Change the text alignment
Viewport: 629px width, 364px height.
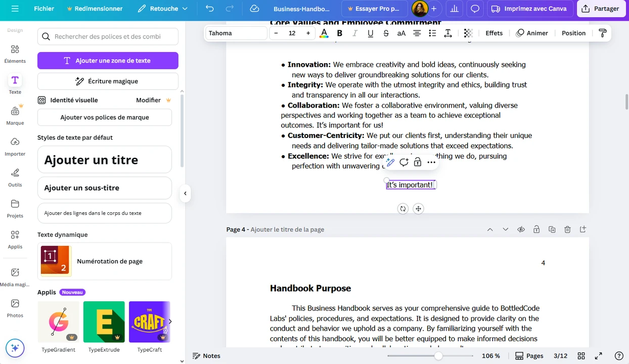pyautogui.click(x=417, y=33)
